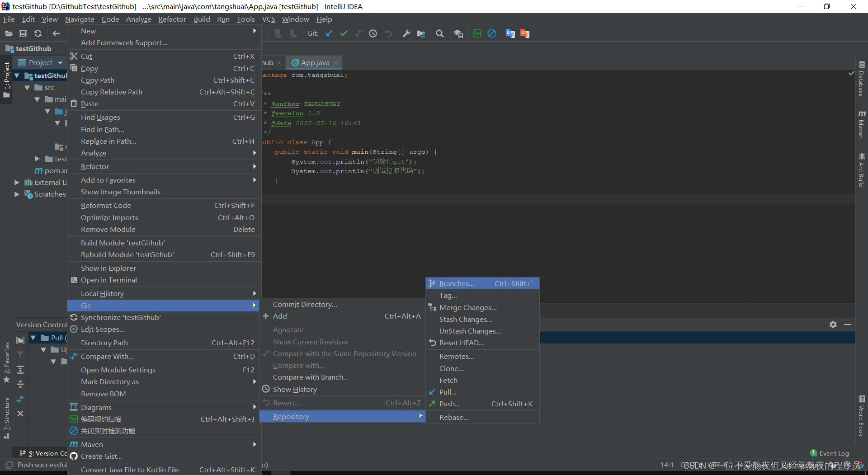868x475 pixels.
Task: Close the App.java editor tab
Action: pyautogui.click(x=335, y=63)
